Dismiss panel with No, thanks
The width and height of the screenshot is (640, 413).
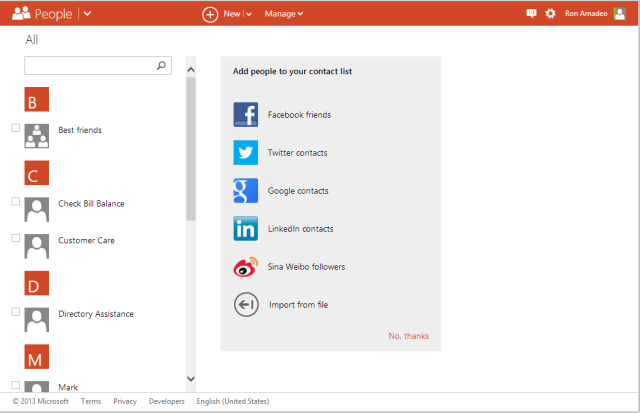tap(409, 336)
